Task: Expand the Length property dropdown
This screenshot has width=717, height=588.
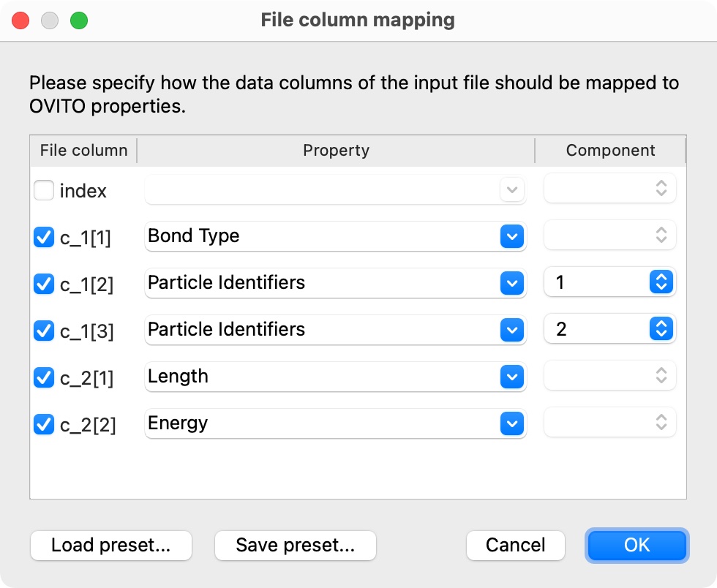Action: [511, 377]
